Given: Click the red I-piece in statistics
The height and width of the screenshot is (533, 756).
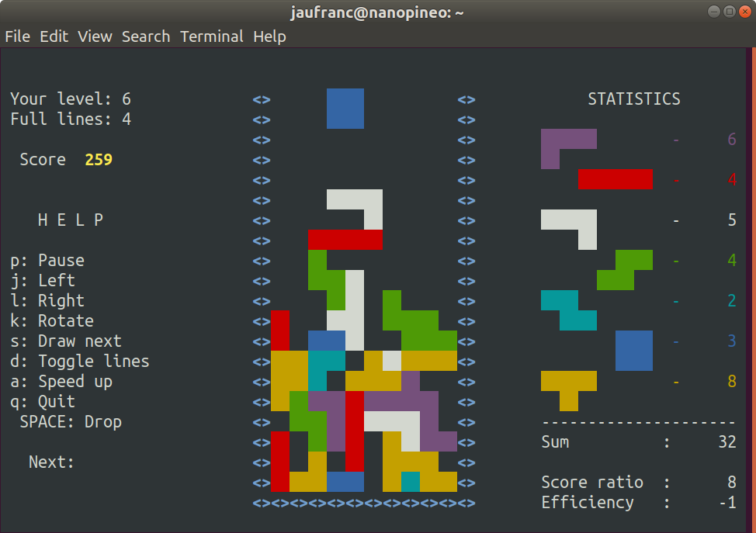Looking at the screenshot, I should click(x=616, y=179).
